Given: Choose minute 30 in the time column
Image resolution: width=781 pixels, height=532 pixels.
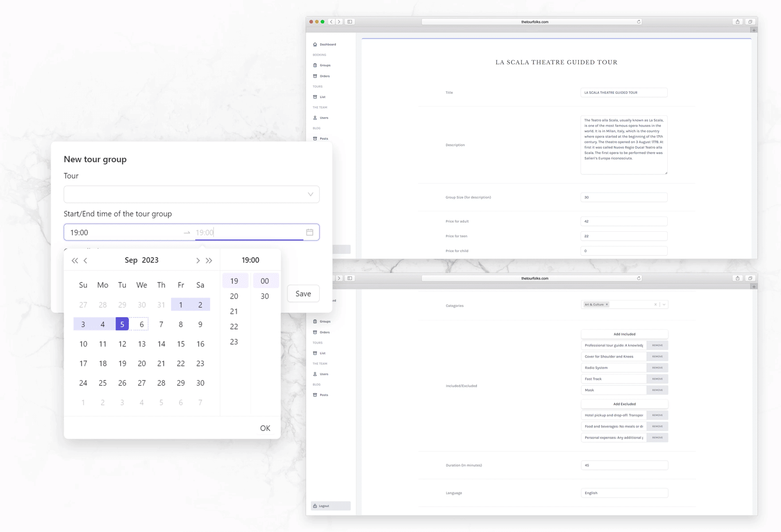Looking at the screenshot, I should pyautogui.click(x=265, y=296).
